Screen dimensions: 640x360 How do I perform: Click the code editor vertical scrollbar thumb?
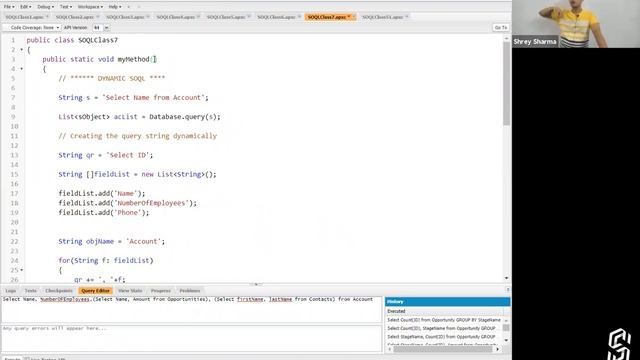pyautogui.click(x=506, y=84)
